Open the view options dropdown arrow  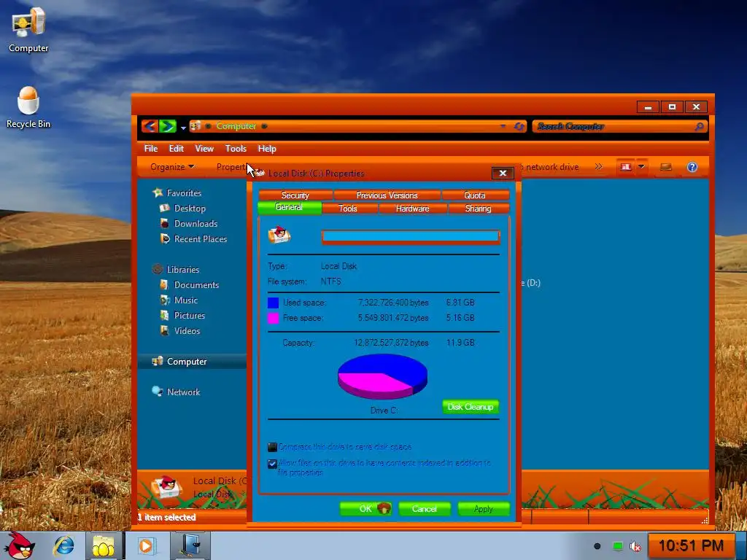pos(641,167)
